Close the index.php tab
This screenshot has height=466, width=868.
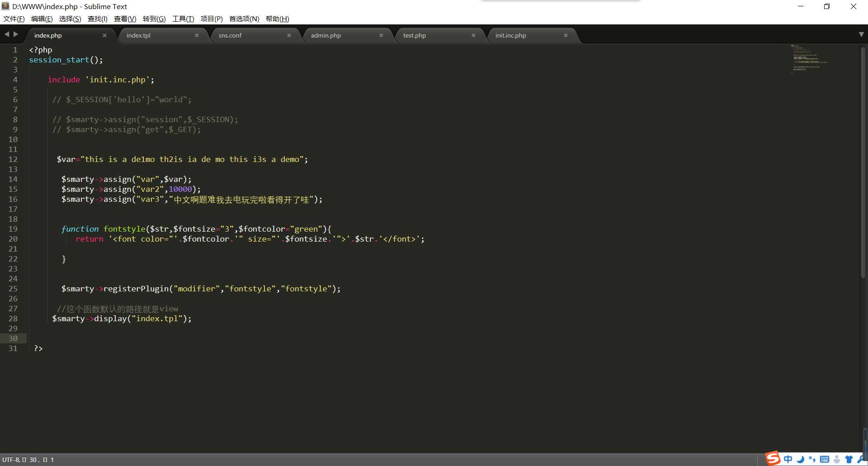click(104, 35)
